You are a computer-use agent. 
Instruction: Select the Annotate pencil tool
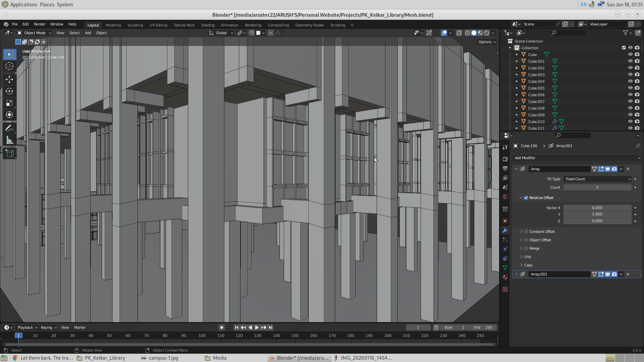9,128
